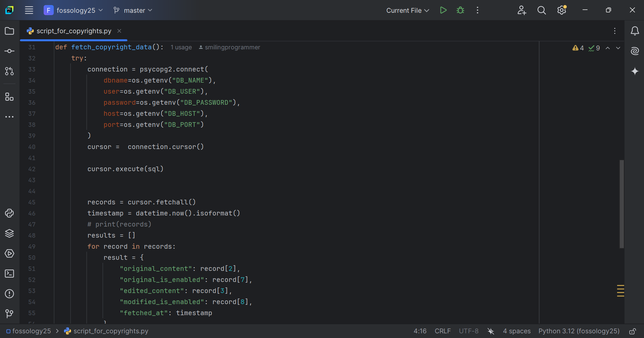The image size is (644, 338).
Task: Click the fetch_copyright_data function name
Action: click(111, 47)
